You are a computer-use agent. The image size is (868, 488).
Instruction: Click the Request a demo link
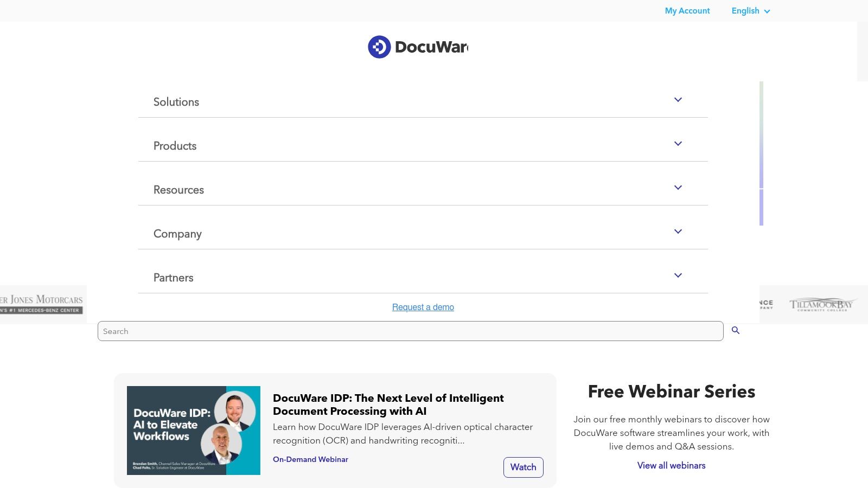coord(423,307)
